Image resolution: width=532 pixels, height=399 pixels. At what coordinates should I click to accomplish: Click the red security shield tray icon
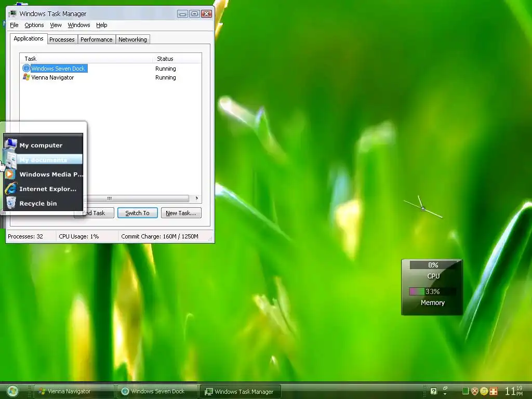475,391
